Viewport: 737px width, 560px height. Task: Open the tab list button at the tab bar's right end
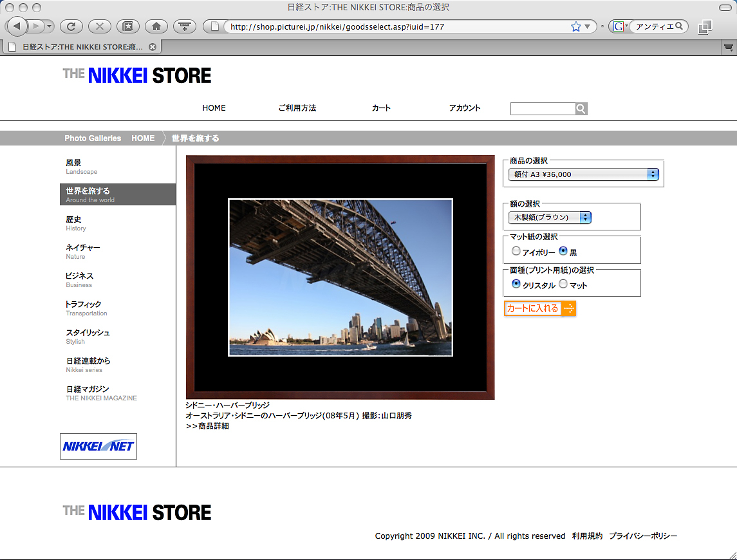[x=729, y=47]
